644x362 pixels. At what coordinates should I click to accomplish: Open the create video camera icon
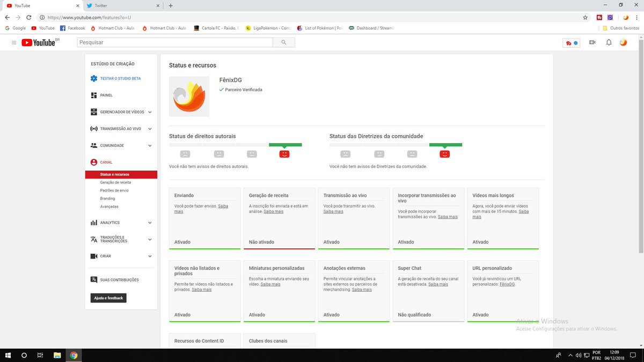click(x=592, y=42)
